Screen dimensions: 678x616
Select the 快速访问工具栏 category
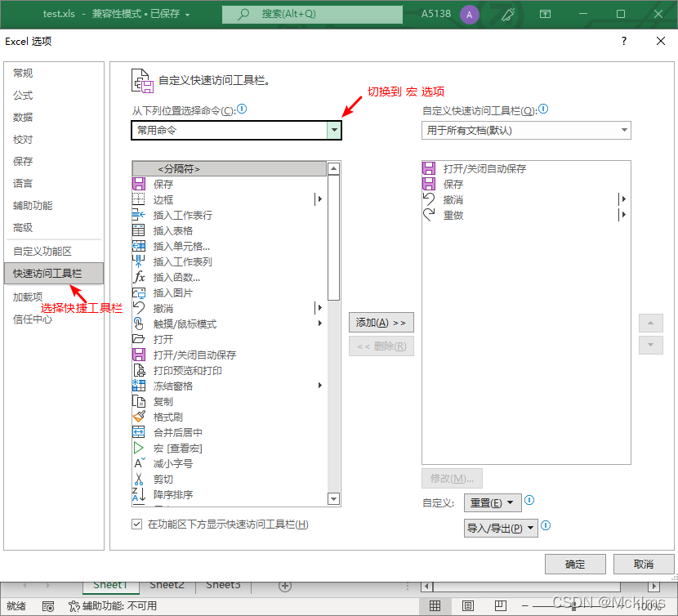coord(54,274)
